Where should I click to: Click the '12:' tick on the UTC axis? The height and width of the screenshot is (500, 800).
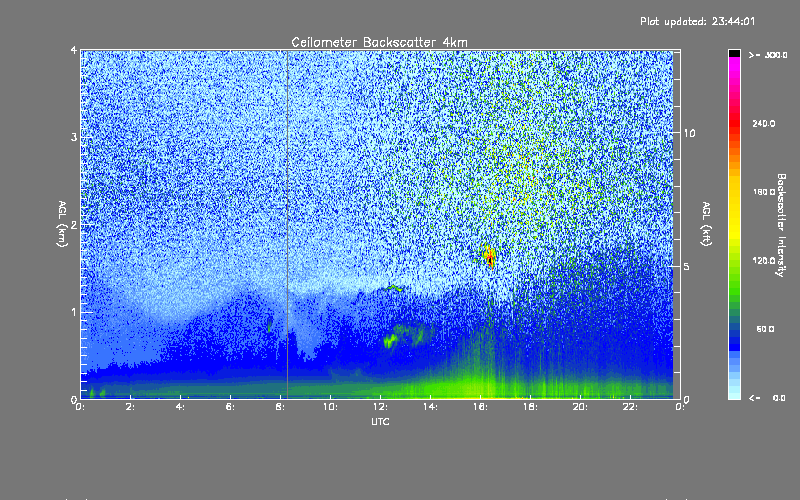coord(380,407)
